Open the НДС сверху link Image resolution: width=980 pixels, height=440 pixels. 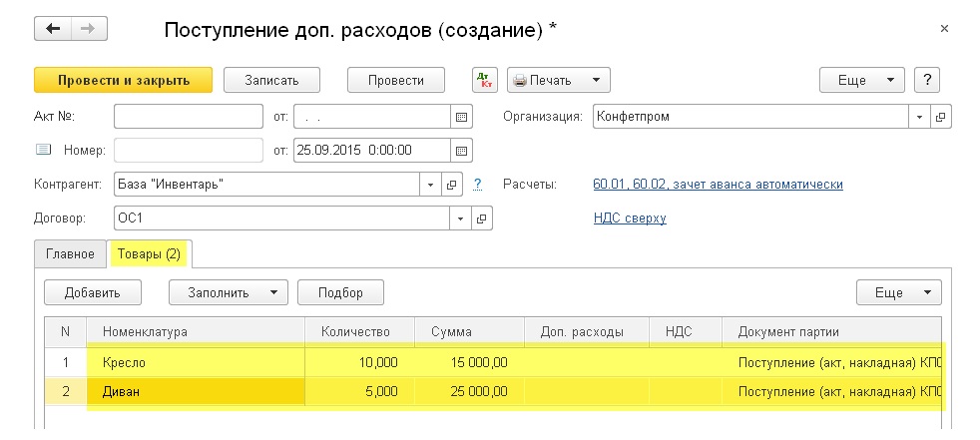coord(630,219)
